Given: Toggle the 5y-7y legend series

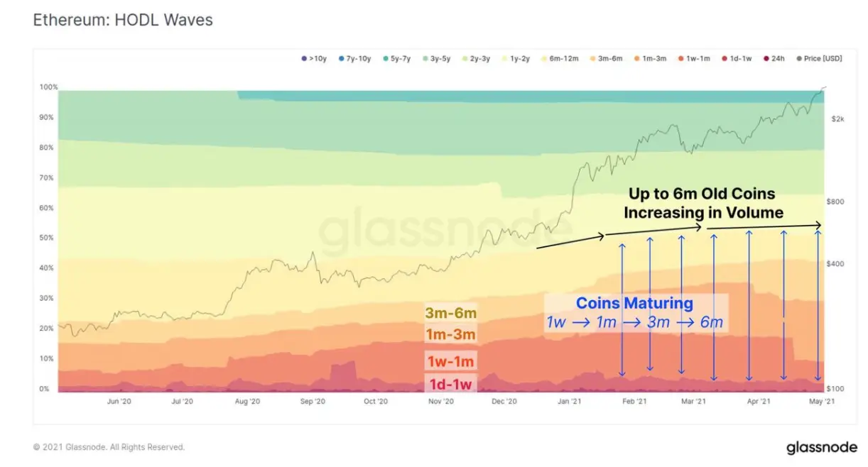Looking at the screenshot, I should tap(396, 59).
